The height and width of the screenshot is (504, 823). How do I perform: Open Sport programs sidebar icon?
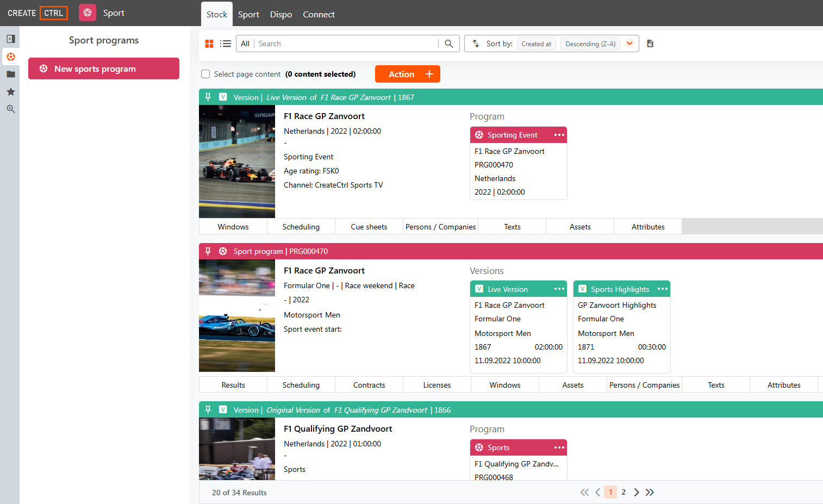click(x=10, y=57)
